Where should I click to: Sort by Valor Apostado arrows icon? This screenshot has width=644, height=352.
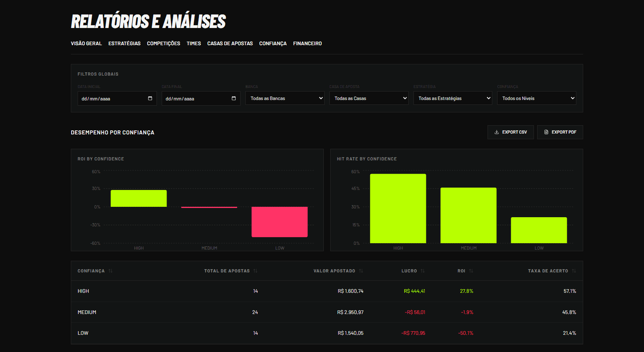coord(361,271)
